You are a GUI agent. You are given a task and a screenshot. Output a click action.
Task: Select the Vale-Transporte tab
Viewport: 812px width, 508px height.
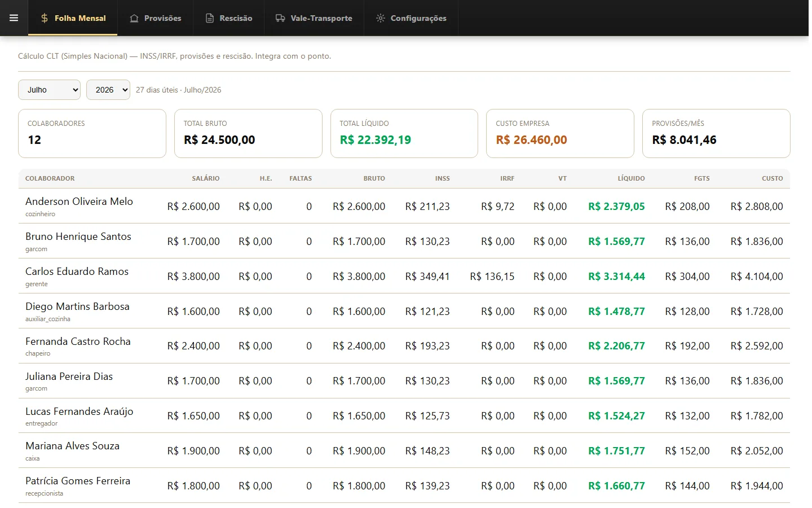pos(314,18)
